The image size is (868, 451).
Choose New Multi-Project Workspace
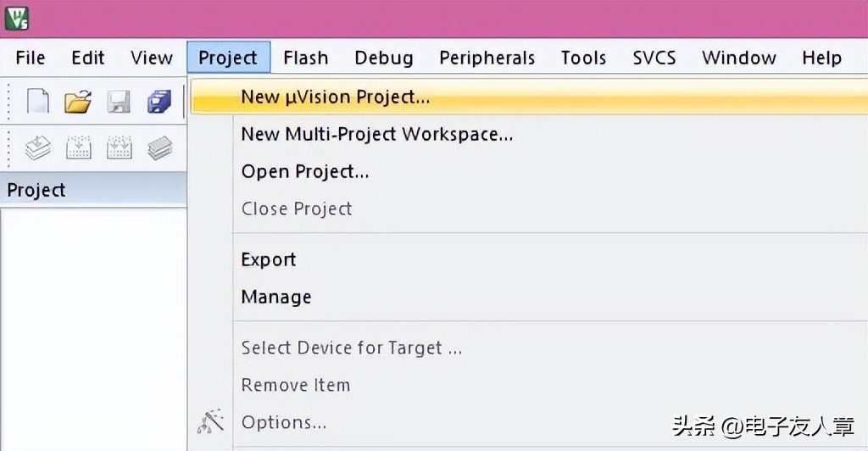[x=376, y=134]
